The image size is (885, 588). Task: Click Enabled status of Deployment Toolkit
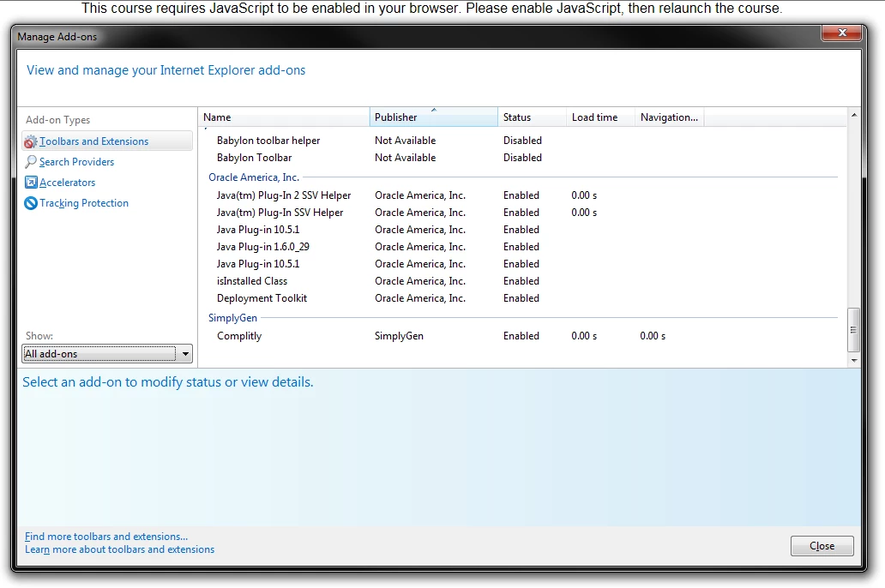point(521,298)
